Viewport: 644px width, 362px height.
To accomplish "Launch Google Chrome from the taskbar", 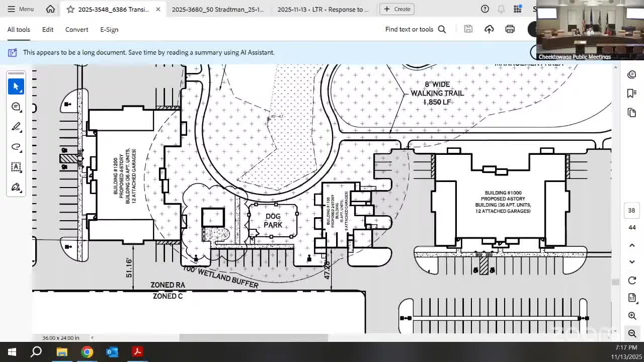I will pyautogui.click(x=87, y=352).
